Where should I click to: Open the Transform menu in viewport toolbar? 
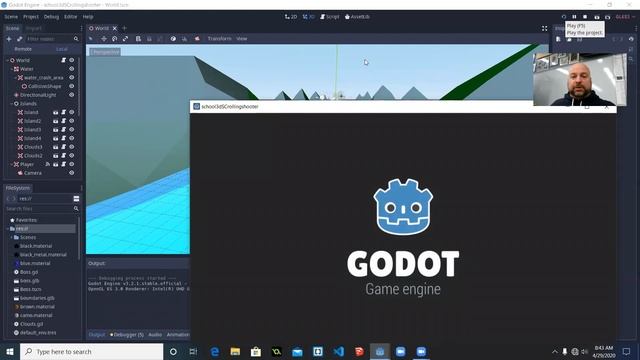coord(219,39)
